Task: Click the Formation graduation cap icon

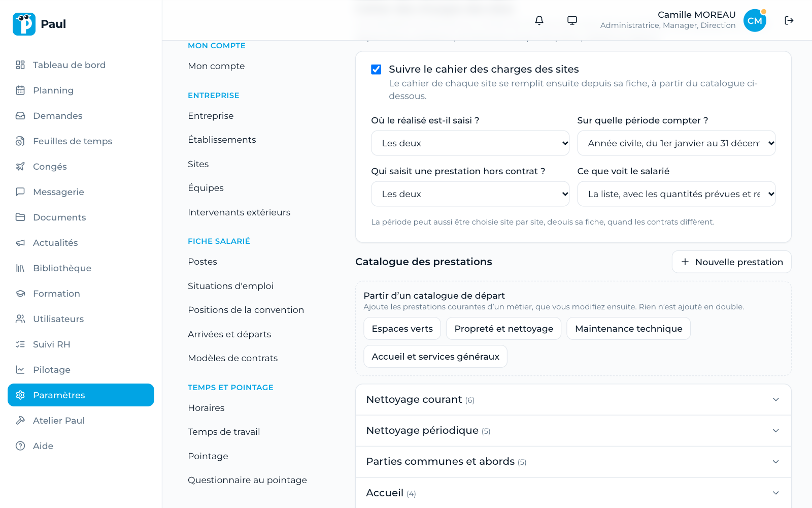Action: tap(20, 294)
